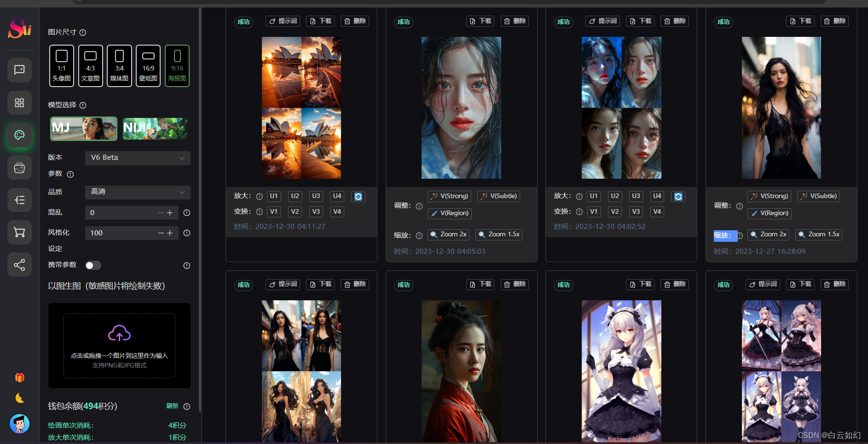The image size is (868, 444).
Task: Click the upload cloud icon
Action: pos(119,333)
